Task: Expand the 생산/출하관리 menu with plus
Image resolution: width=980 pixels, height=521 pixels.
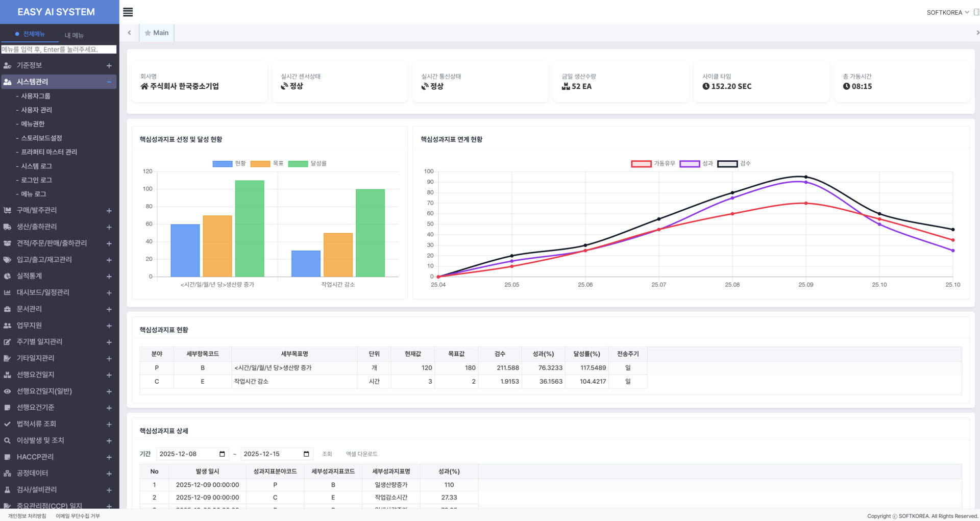Action: 109,227
